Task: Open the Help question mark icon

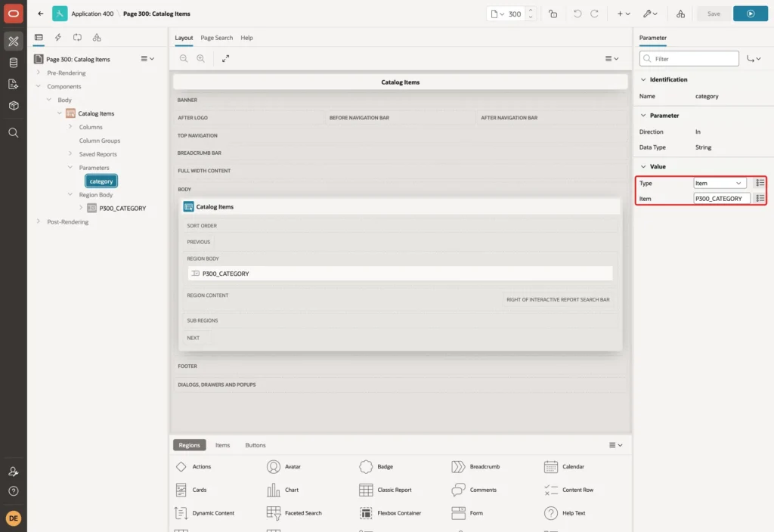Action: pos(14,491)
